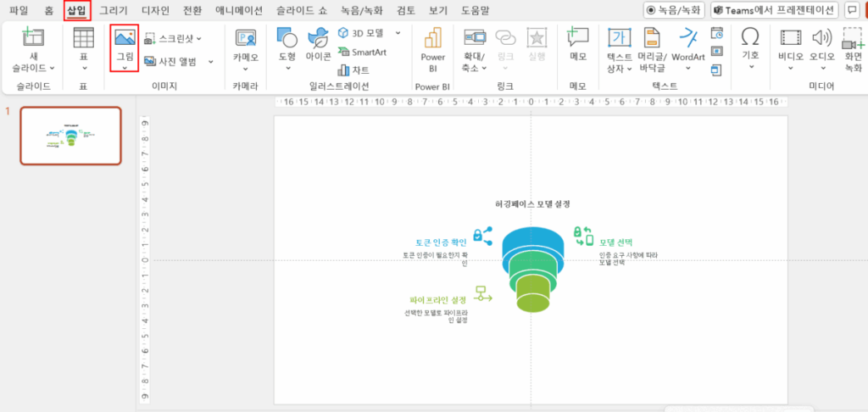
Task: Click the New Slide icon
Action: coord(33,36)
